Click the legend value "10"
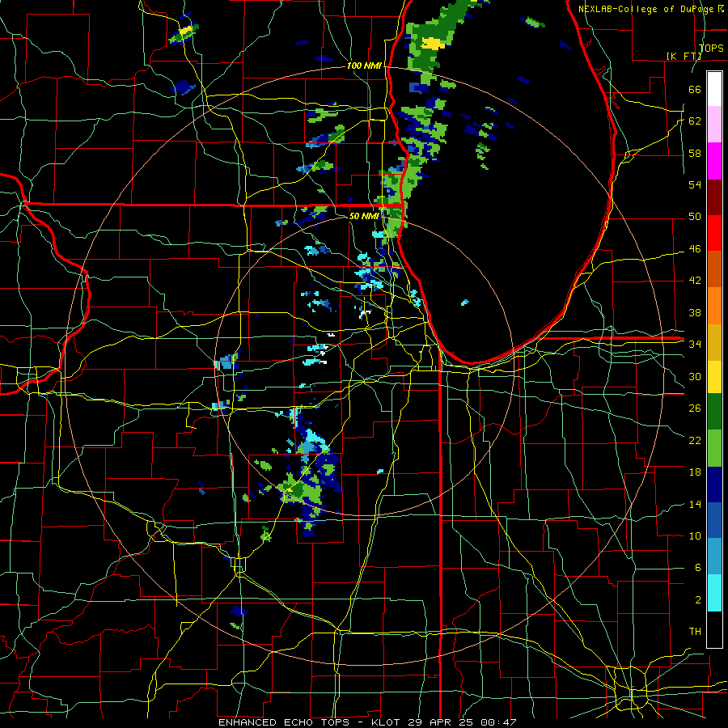This screenshot has width=728, height=728. point(695,536)
